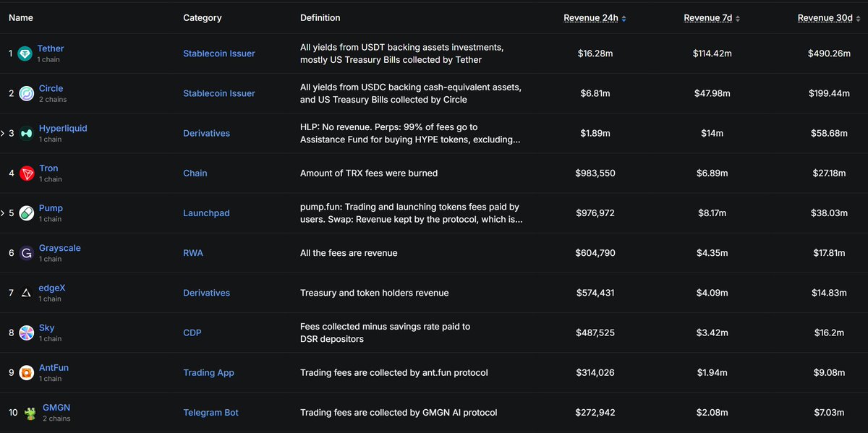Open the Trading App category link
Viewport: 868px width, 433px height.
pyautogui.click(x=209, y=373)
